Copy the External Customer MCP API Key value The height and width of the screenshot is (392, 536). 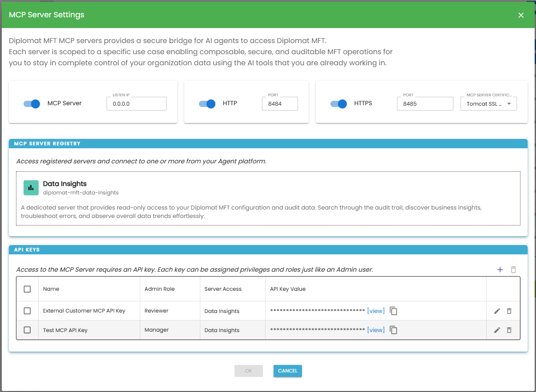point(393,311)
